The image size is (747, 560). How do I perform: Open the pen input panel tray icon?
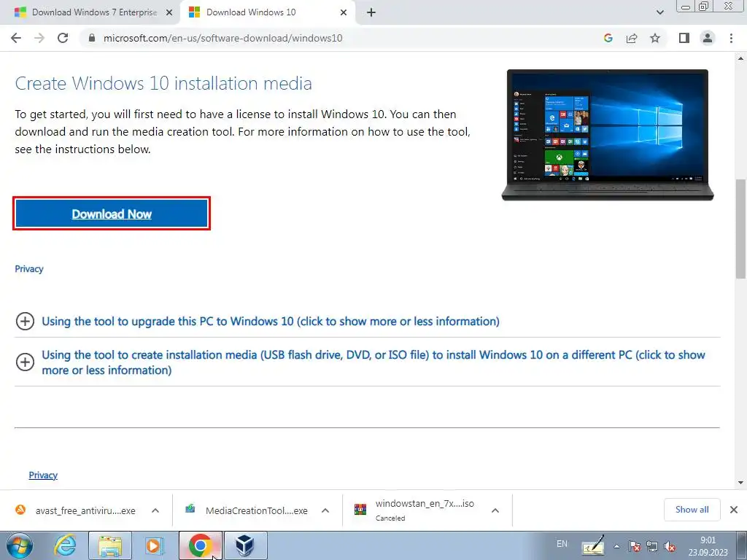click(593, 545)
